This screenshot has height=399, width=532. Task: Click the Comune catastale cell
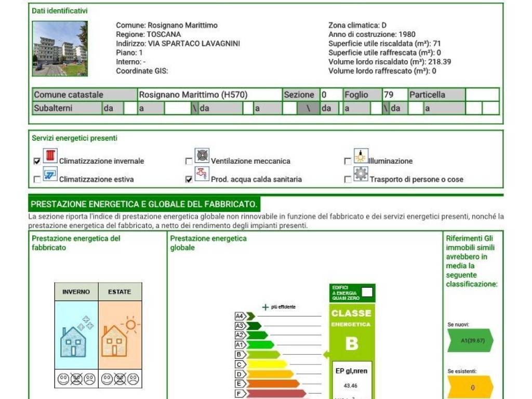click(x=85, y=95)
